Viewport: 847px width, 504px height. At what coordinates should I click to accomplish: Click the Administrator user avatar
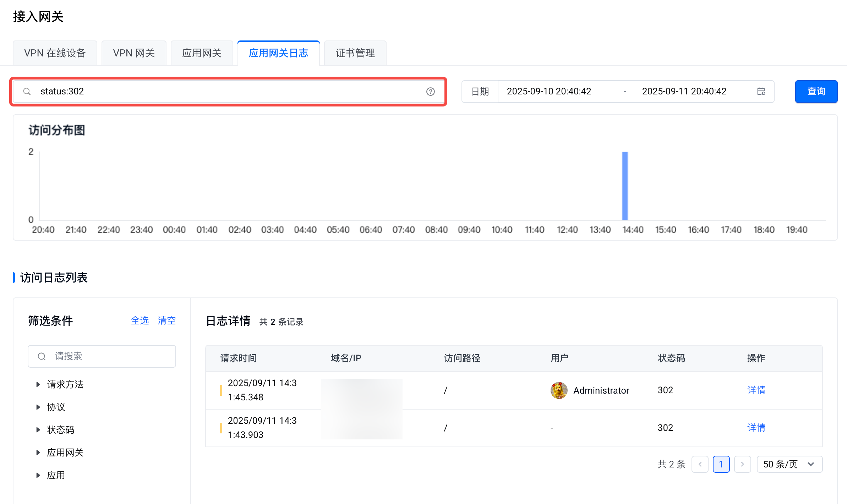(x=559, y=390)
